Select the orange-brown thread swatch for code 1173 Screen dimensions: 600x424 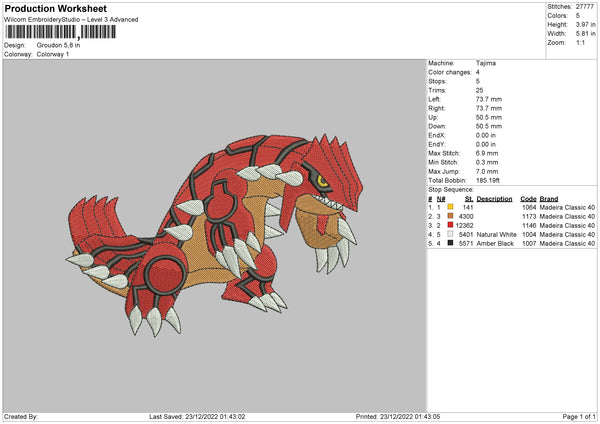point(450,216)
